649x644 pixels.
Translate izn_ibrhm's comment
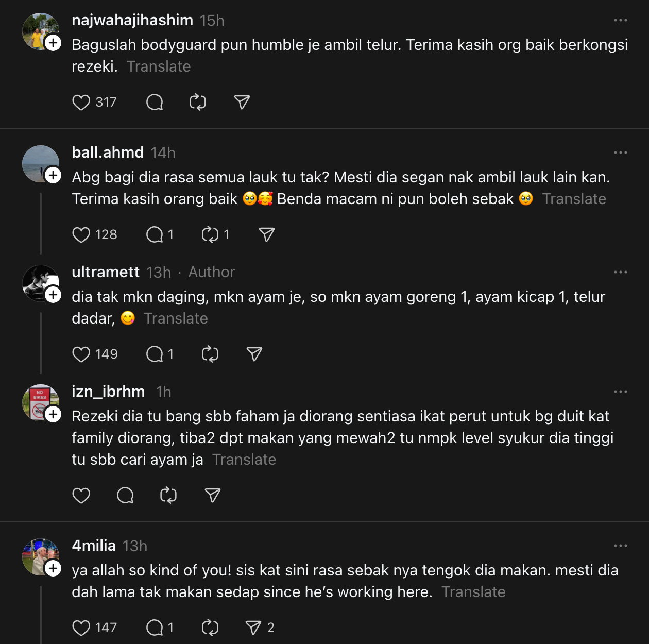tap(244, 460)
